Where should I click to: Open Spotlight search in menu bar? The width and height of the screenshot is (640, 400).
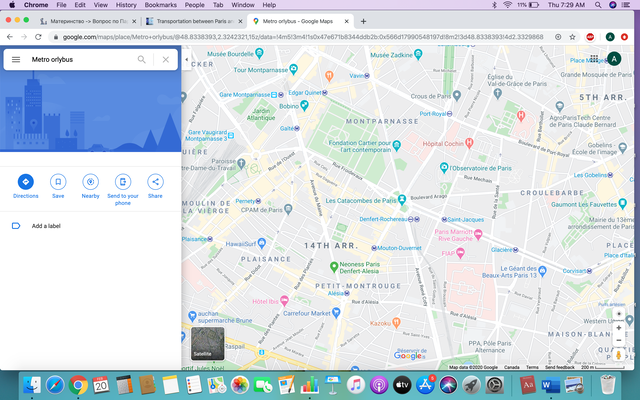[598, 5]
